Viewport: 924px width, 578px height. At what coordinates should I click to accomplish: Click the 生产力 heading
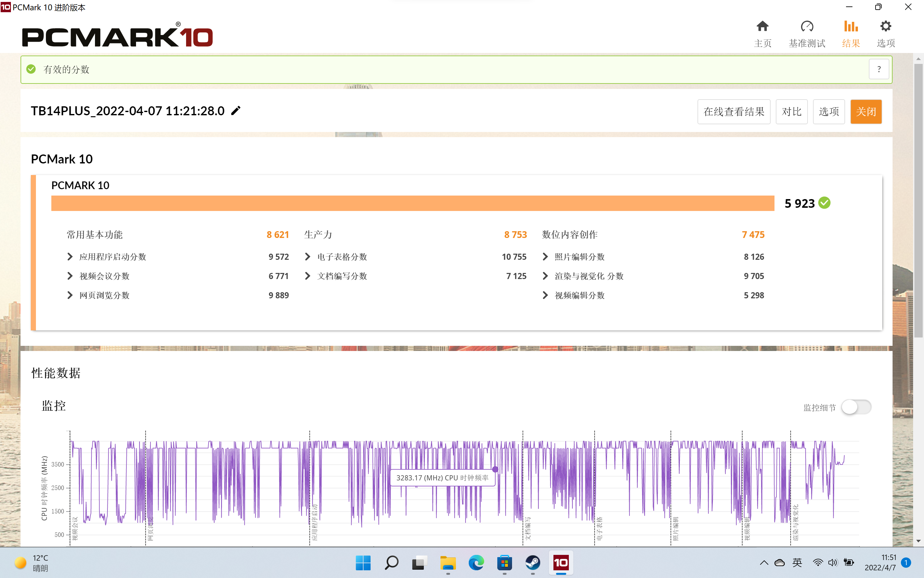tap(318, 235)
